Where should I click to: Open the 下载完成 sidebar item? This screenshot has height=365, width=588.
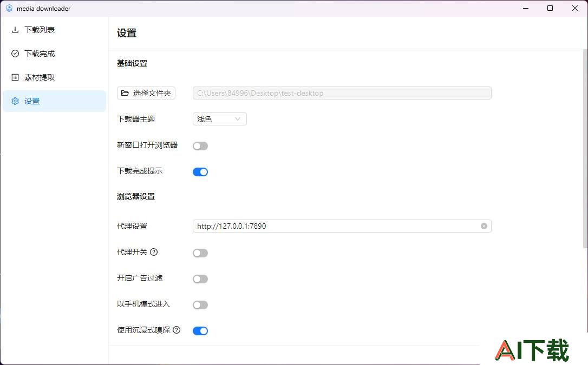pyautogui.click(x=54, y=54)
